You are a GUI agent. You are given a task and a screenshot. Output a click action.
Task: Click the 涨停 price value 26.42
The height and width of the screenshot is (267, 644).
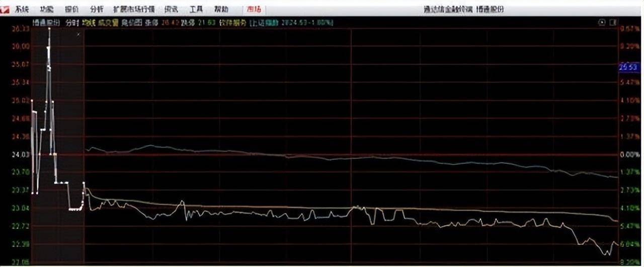tap(171, 23)
